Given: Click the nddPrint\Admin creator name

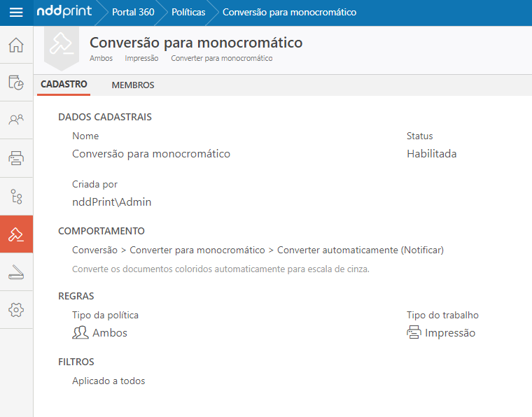Looking at the screenshot, I should pos(111,202).
